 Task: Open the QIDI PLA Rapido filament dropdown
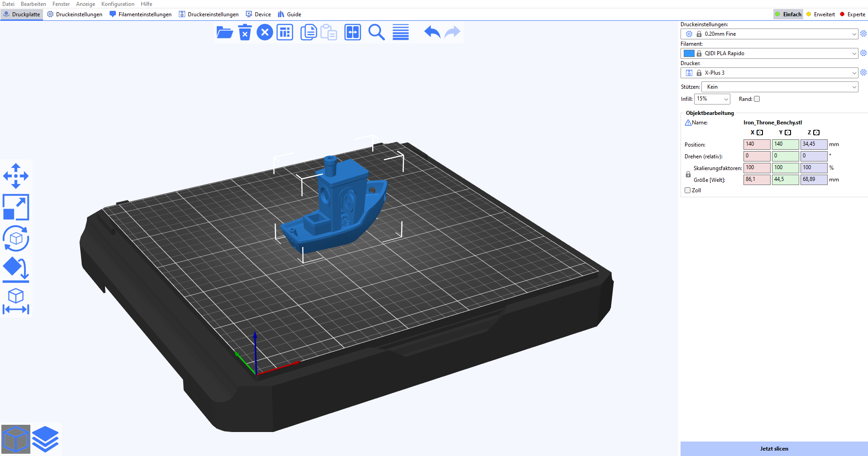coord(769,53)
